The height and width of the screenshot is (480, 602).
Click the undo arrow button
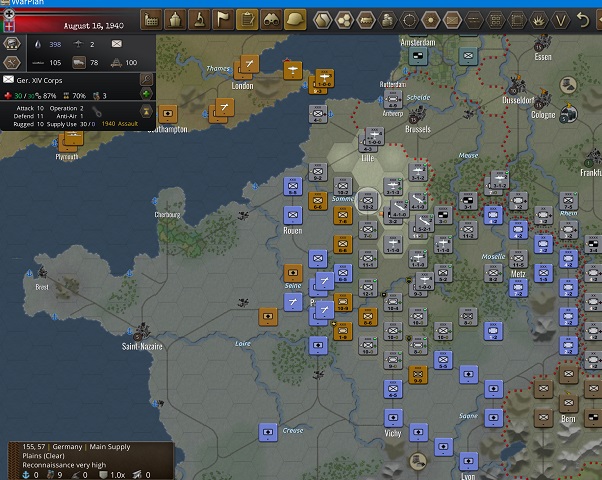tap(583, 20)
